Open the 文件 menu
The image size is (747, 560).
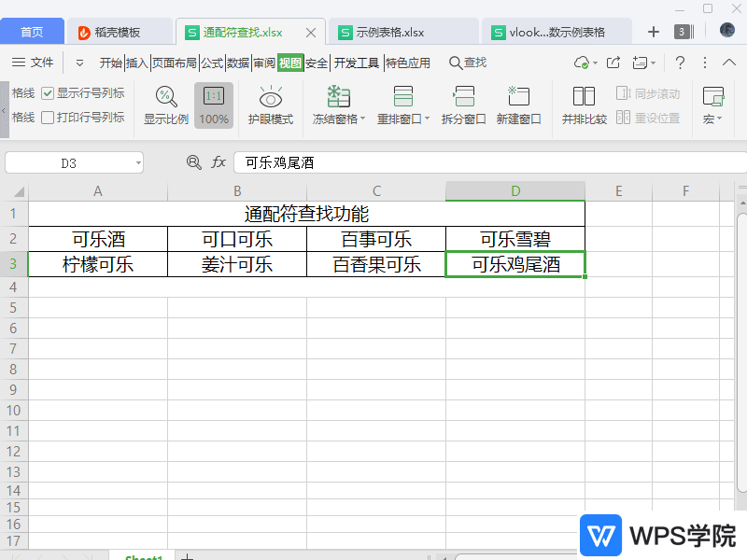34,63
